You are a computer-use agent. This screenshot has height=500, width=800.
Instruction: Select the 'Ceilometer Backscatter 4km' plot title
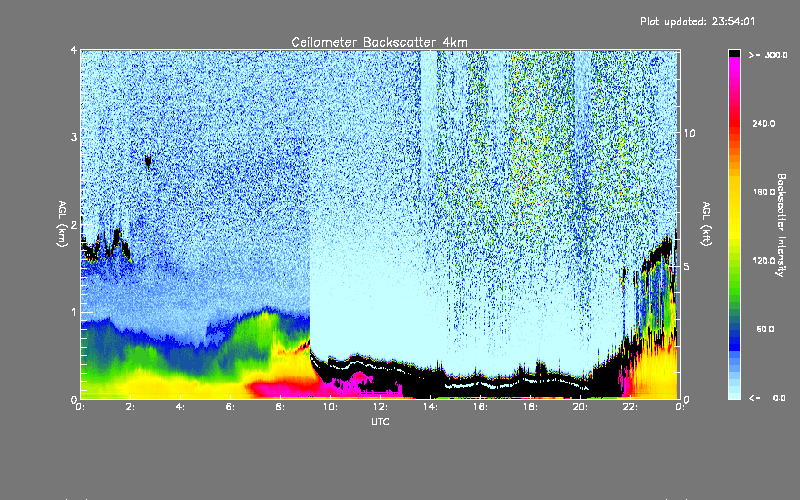tap(379, 42)
